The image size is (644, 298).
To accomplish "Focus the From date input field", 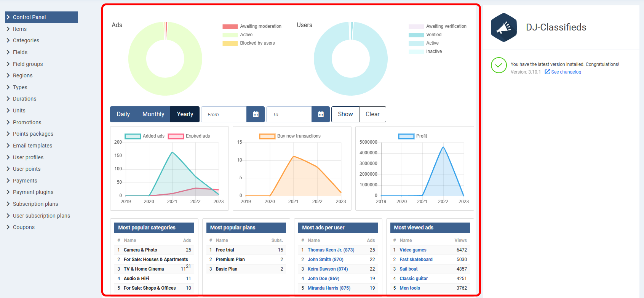I will click(224, 114).
